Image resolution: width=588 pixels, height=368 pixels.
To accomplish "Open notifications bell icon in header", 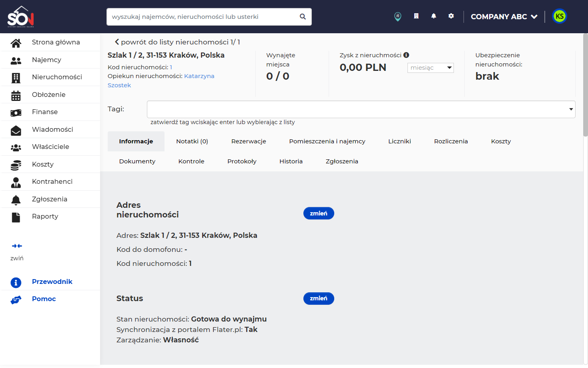I will [433, 16].
